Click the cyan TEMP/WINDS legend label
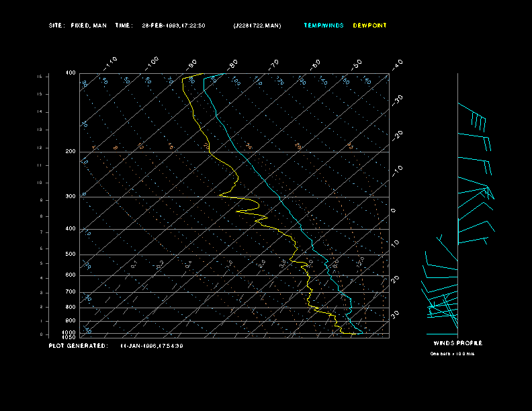The height and width of the screenshot is (411, 532). [x=324, y=26]
